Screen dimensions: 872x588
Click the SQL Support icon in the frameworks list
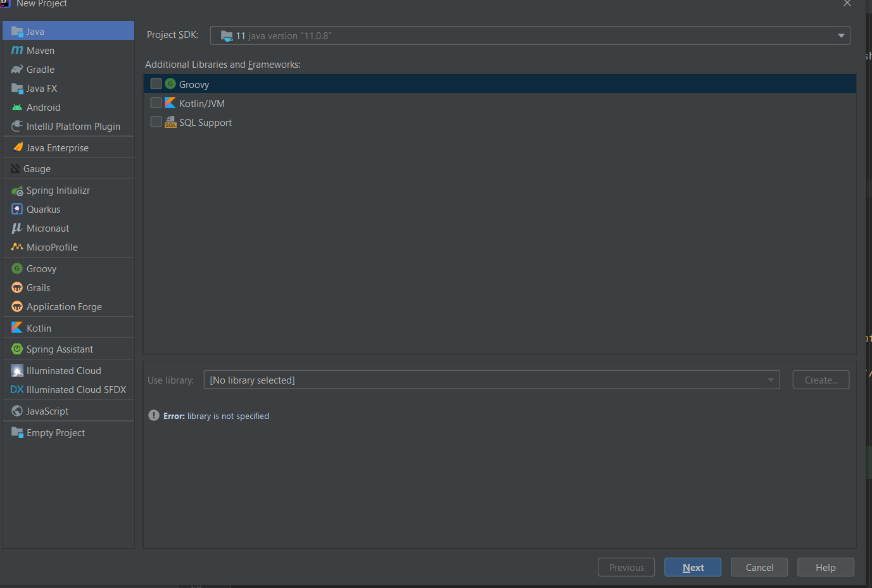click(170, 122)
